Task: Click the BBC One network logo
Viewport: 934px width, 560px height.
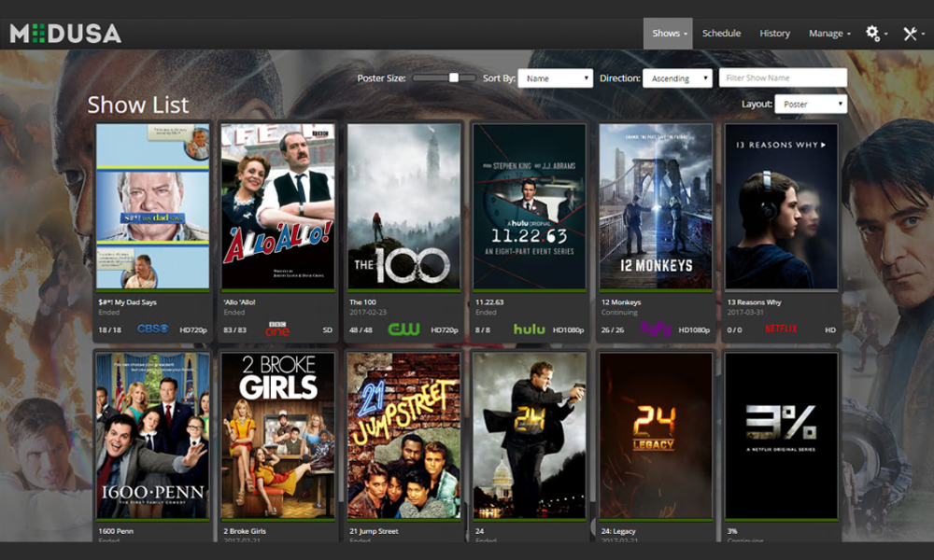Action: pos(278,329)
